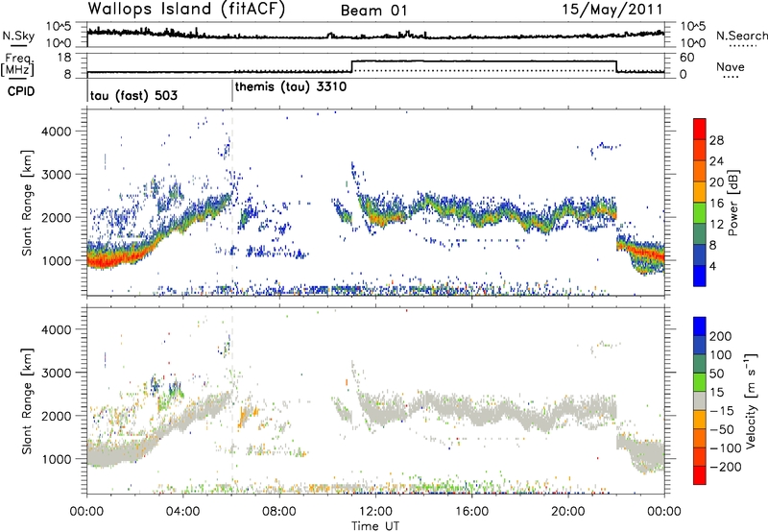Screen dimensions: 768x532
Task: Click the velocity panel 'Slant Range [km]' label
Action: tap(27, 400)
